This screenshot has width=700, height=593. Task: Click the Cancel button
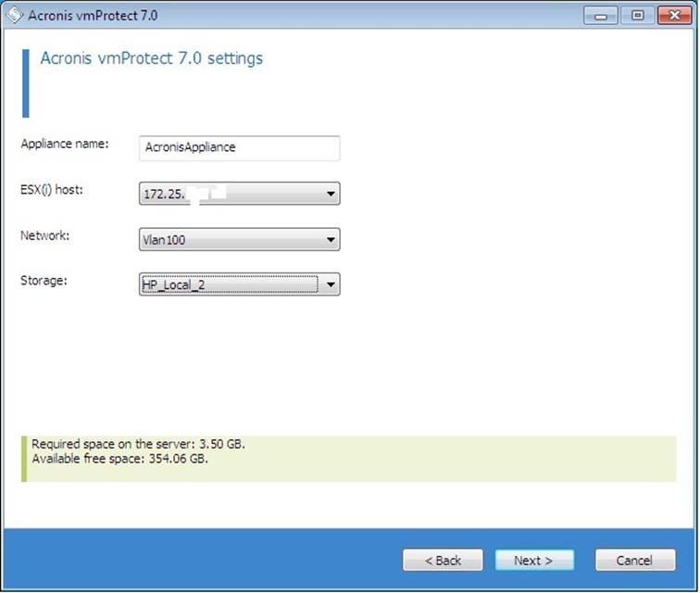pos(635,561)
